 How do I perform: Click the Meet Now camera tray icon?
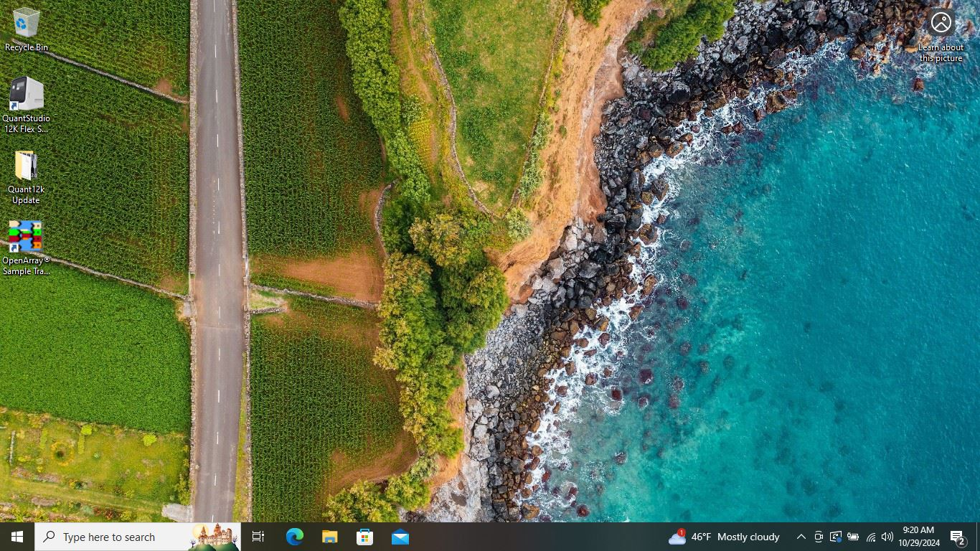(x=818, y=537)
